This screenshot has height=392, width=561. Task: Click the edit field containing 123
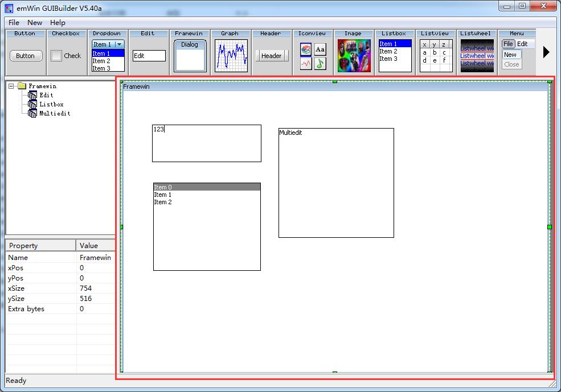207,143
